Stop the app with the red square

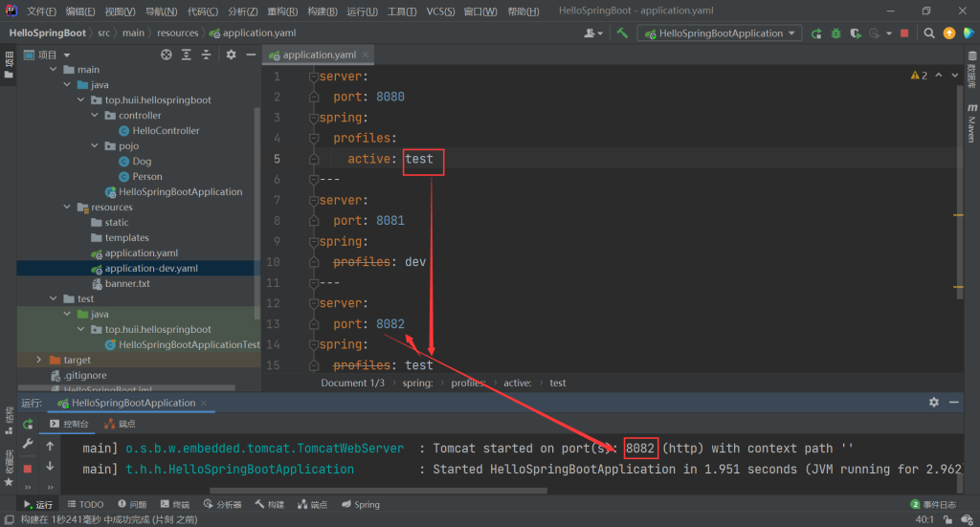(x=904, y=33)
